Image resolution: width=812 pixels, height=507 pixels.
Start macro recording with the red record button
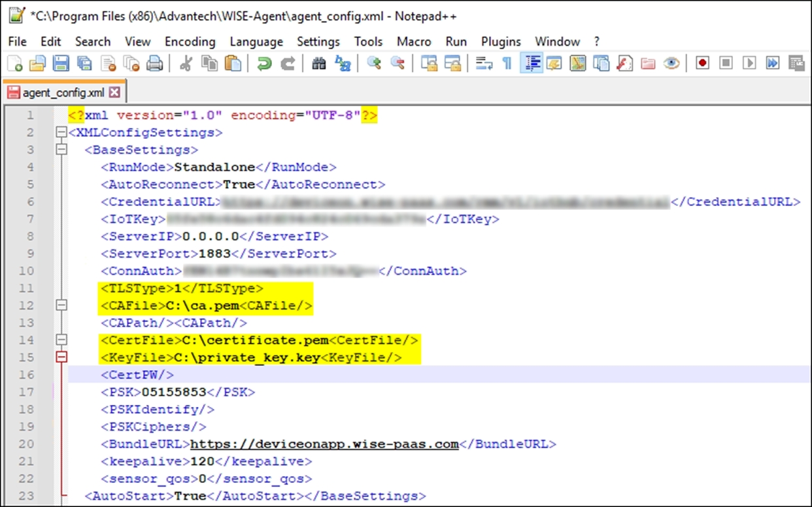click(x=702, y=63)
